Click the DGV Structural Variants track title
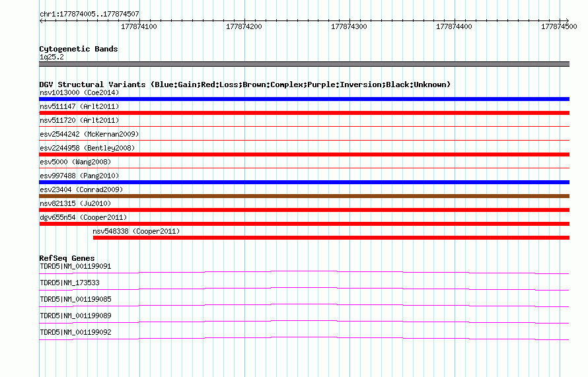Image resolution: width=588 pixels, height=377 pixels. [245, 85]
